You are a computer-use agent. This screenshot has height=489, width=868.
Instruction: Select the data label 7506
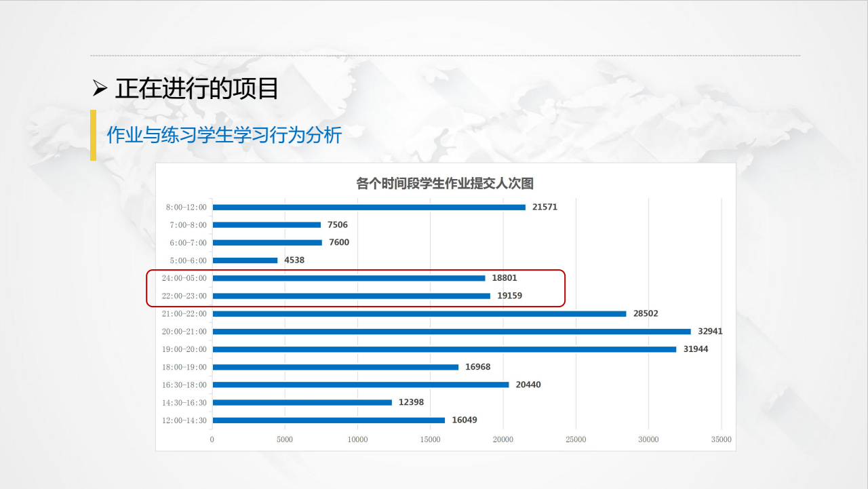click(x=338, y=224)
